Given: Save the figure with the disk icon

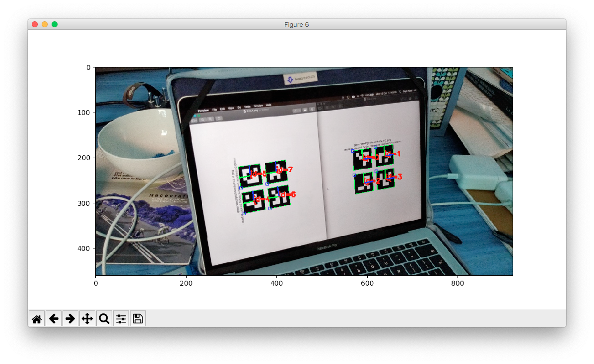Looking at the screenshot, I should [138, 319].
